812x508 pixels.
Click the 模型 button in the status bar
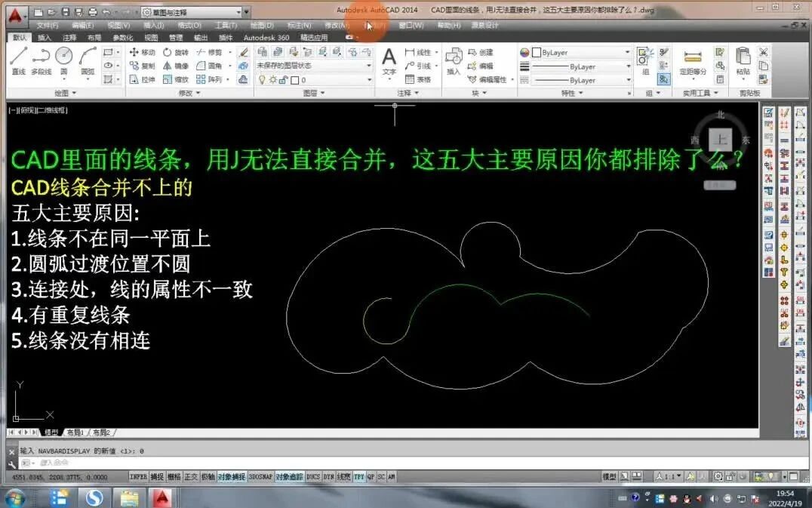[x=610, y=477]
